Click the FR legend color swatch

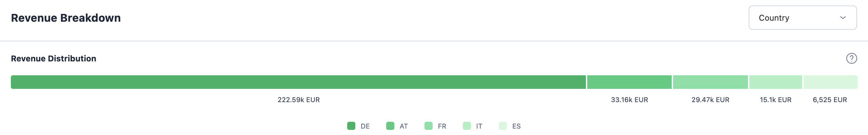click(429, 126)
